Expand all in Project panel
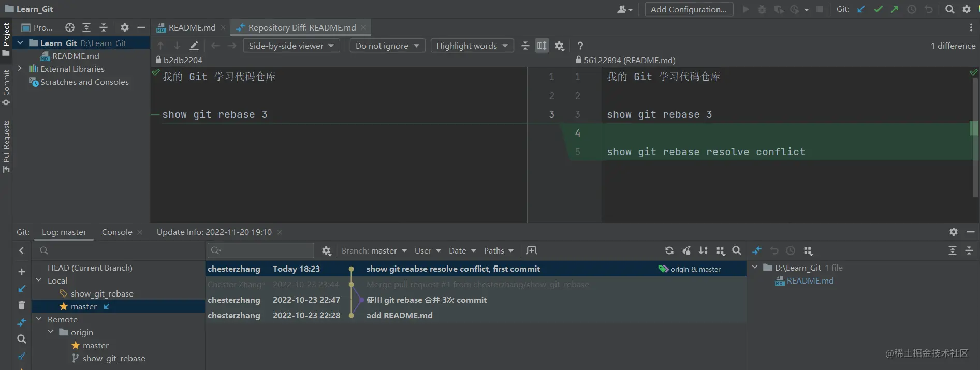The width and height of the screenshot is (980, 370). coord(86,27)
